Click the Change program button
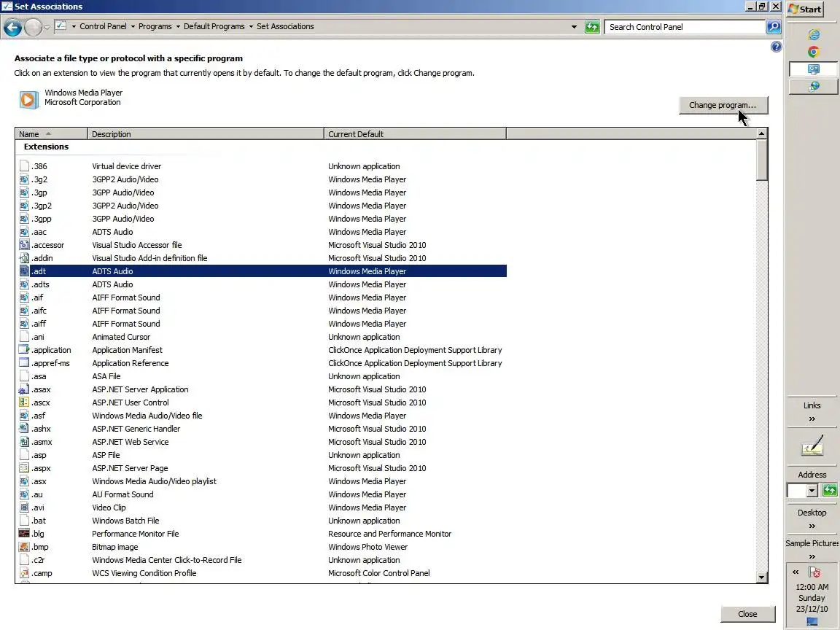This screenshot has height=630, width=840. tap(723, 105)
